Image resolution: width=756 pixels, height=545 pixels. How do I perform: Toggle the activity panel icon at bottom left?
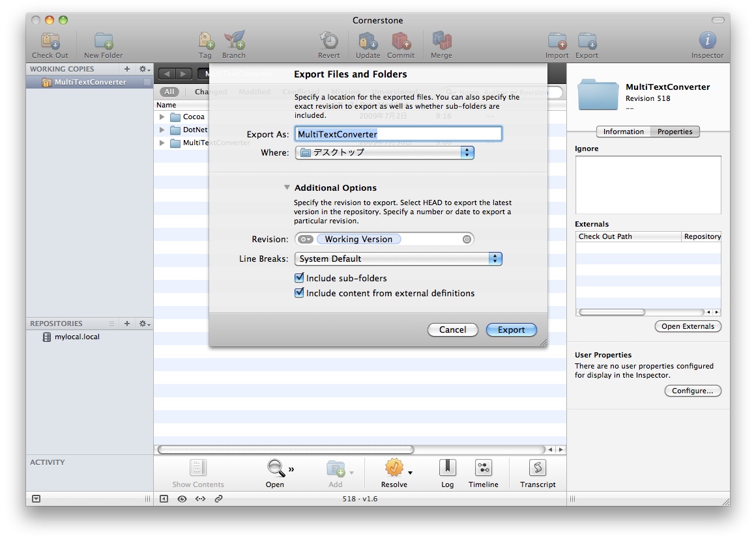tap(36, 499)
